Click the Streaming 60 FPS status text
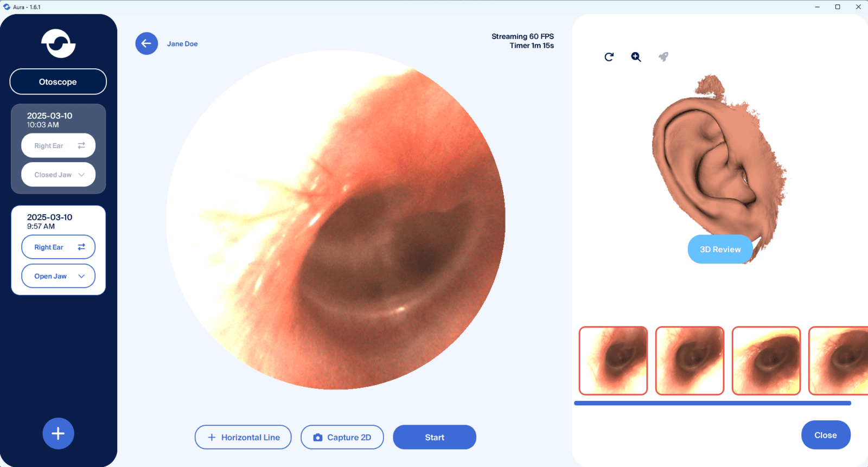The height and width of the screenshot is (467, 868). point(522,36)
